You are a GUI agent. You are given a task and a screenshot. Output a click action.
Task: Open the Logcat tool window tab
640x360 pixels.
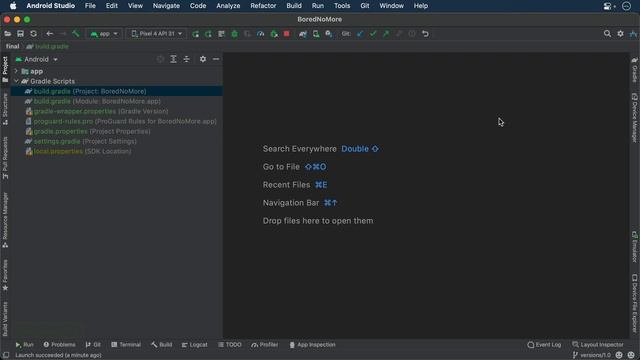195,345
